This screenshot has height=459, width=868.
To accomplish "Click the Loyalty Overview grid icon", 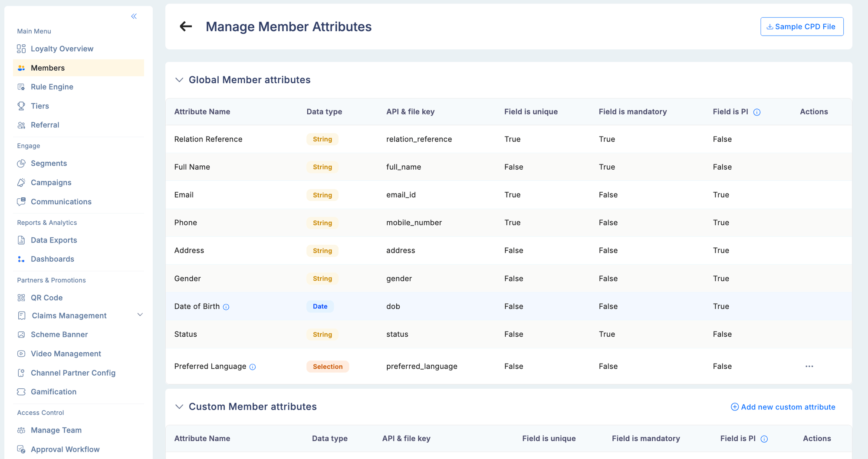I will [21, 49].
